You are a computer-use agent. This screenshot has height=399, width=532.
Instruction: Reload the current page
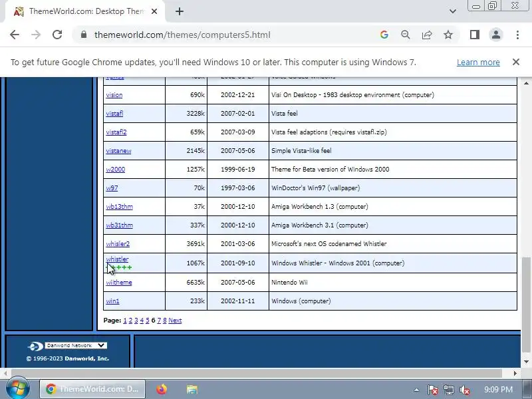pos(57,35)
